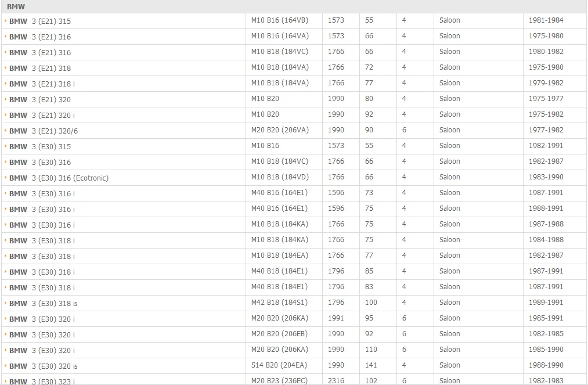Select engine code M10 B16 (164VB)
Screen dimensions: 588x385
(x=280, y=20)
